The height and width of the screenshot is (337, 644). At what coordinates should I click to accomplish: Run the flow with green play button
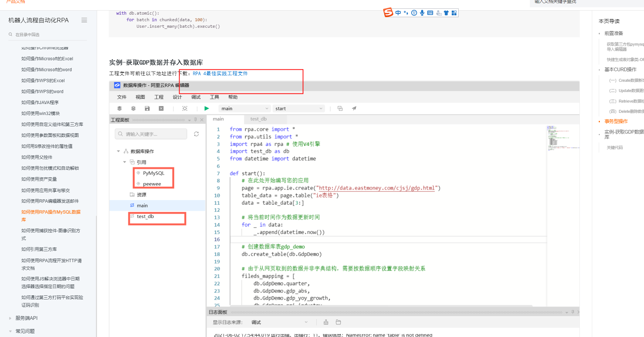207,108
